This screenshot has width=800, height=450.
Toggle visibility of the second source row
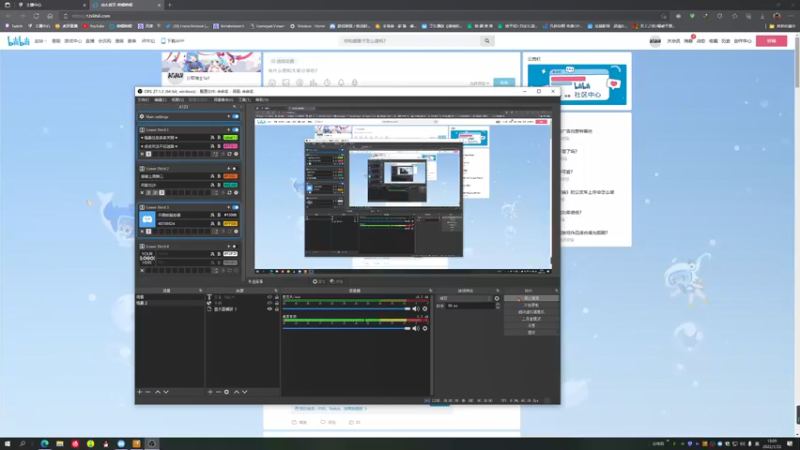pos(269,303)
